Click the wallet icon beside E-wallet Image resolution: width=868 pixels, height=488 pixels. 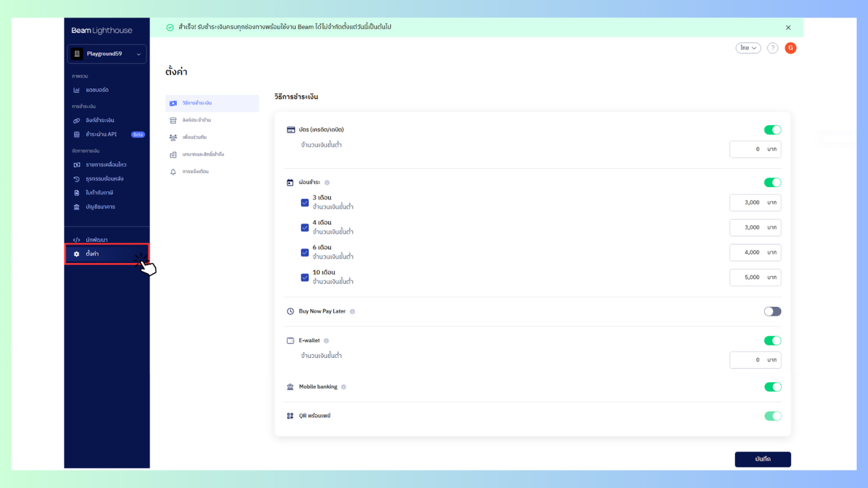point(290,340)
